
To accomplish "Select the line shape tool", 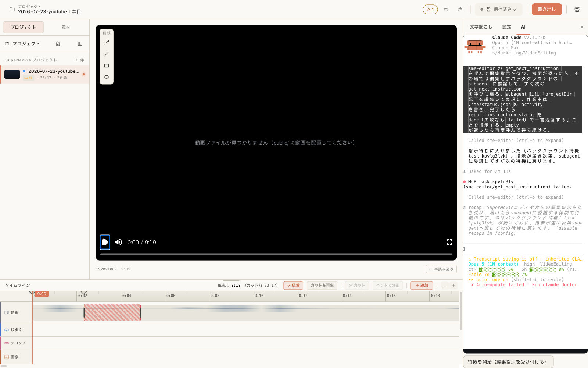I will pos(107,54).
